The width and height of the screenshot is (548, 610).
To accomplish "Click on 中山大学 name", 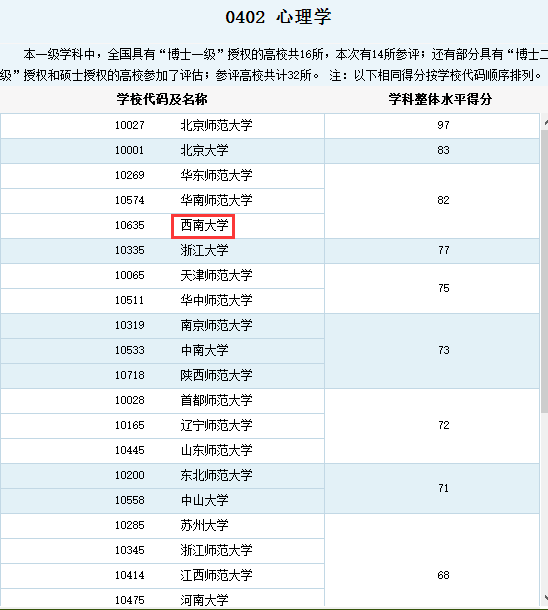I will (x=204, y=500).
